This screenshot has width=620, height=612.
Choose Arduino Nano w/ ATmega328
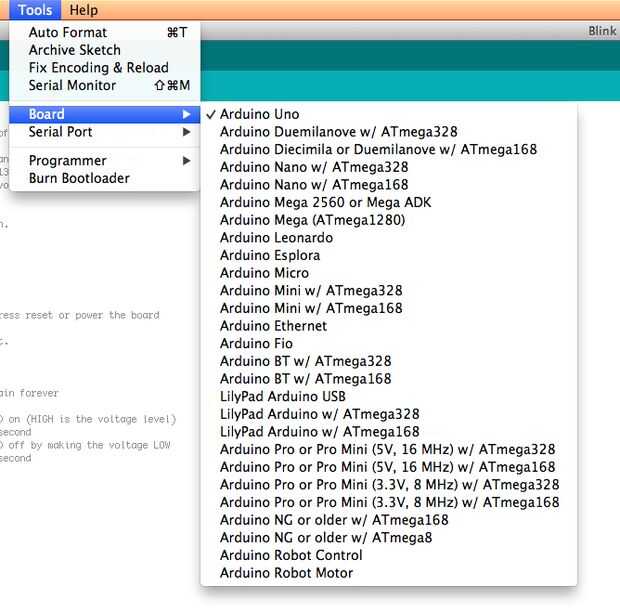point(389,167)
